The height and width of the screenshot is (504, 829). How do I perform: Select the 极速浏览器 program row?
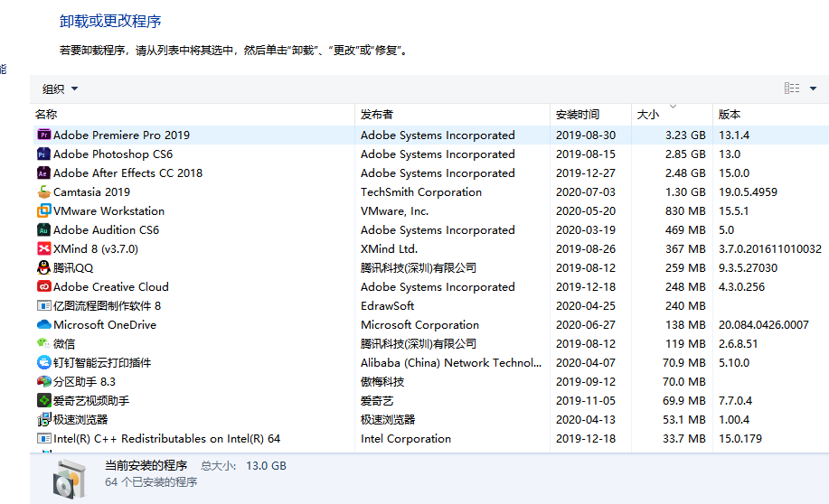click(80, 420)
